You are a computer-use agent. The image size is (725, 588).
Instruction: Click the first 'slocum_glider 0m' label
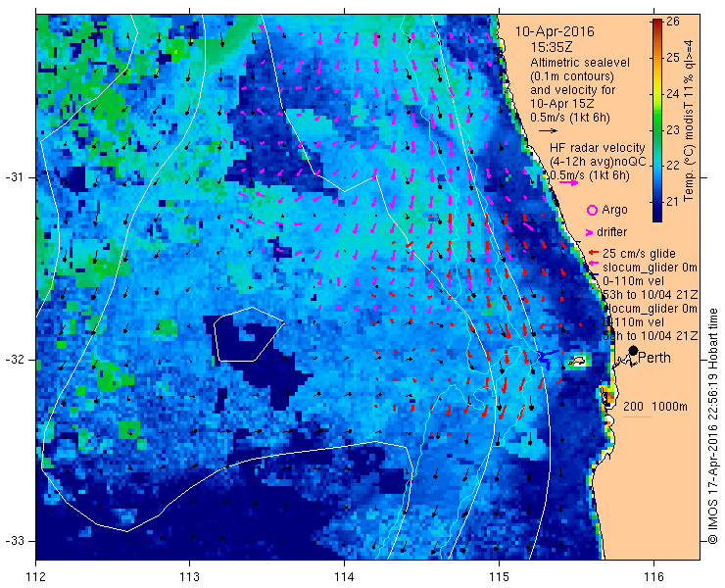[650, 268]
